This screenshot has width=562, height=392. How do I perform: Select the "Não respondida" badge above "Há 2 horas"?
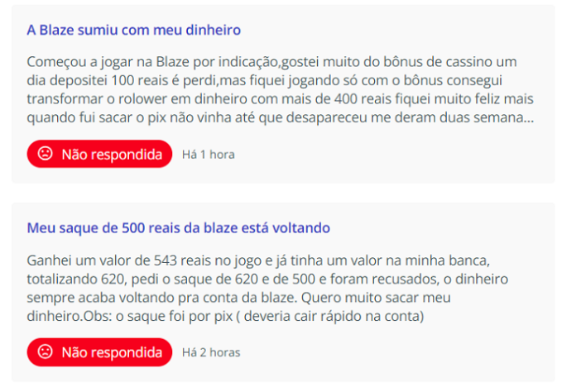tap(99, 351)
